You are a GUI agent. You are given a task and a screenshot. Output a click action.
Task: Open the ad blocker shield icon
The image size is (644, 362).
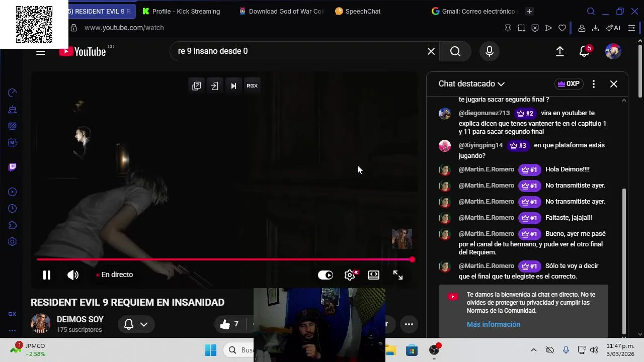tap(535, 28)
